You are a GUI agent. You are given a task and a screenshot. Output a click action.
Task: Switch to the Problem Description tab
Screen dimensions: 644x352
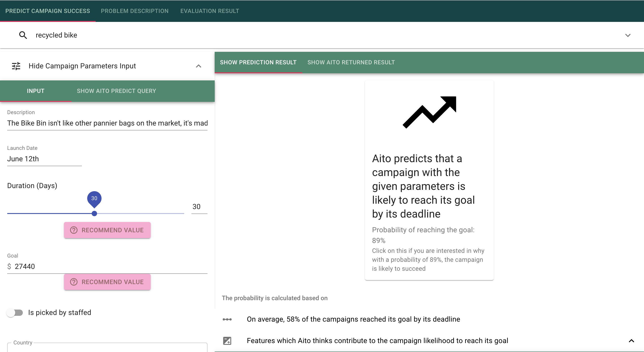[135, 11]
